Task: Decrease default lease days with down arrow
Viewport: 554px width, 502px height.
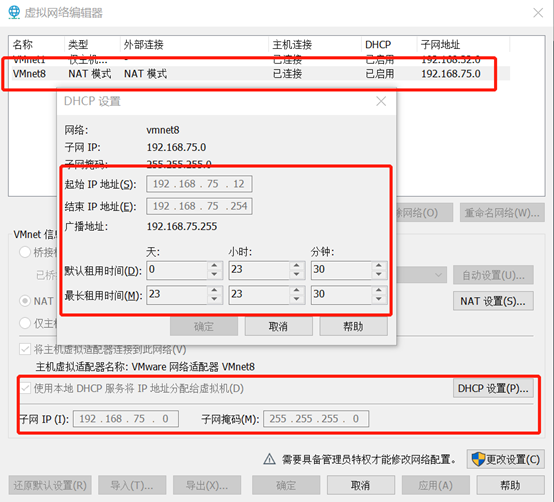Action: [x=214, y=274]
